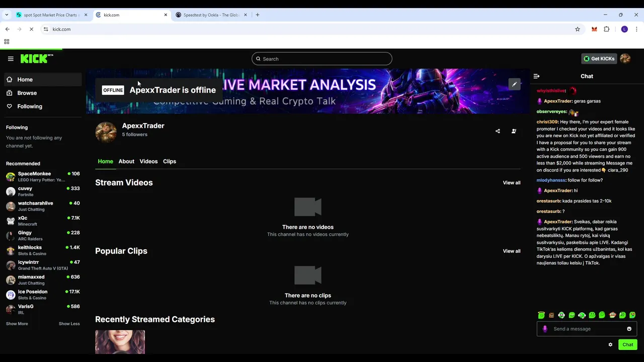Screen dimensions: 644x362
Task: Open the tab search dropdown arrow
Action: [x=6, y=15]
